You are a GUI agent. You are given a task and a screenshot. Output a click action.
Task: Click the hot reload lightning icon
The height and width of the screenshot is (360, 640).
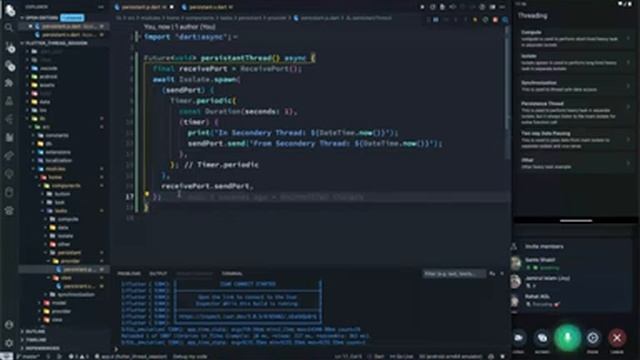click(x=475, y=20)
